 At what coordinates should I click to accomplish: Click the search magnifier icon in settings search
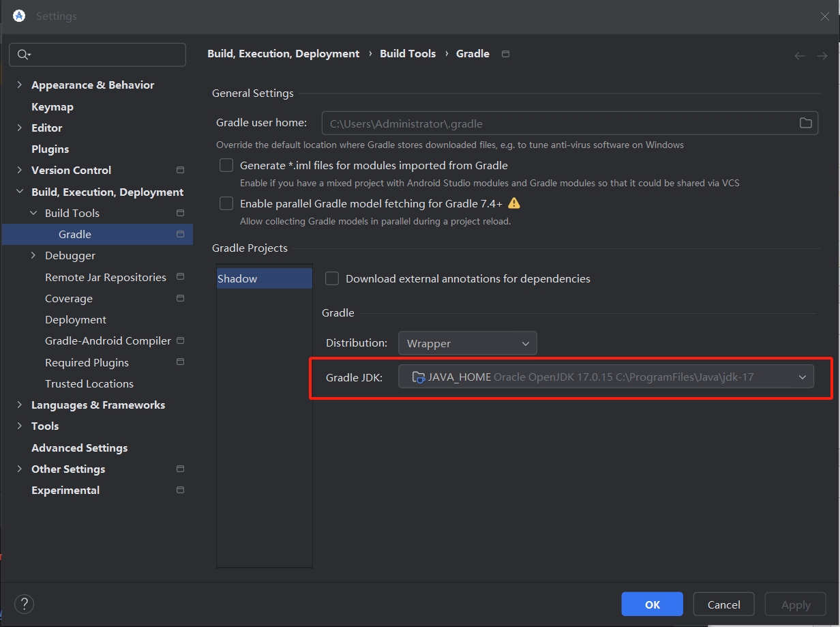point(24,55)
